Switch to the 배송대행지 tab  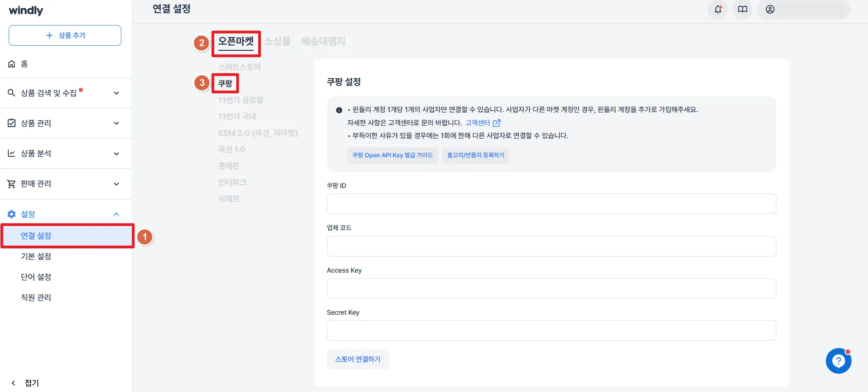[323, 41]
